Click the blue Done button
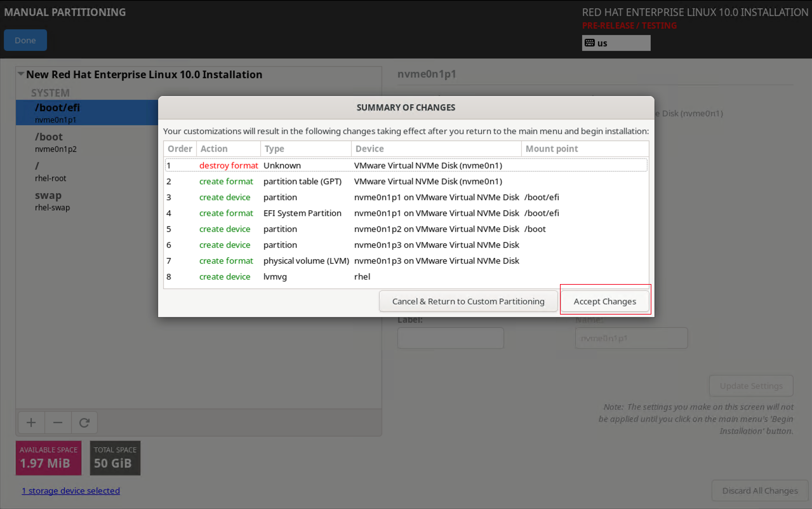 [x=25, y=40]
